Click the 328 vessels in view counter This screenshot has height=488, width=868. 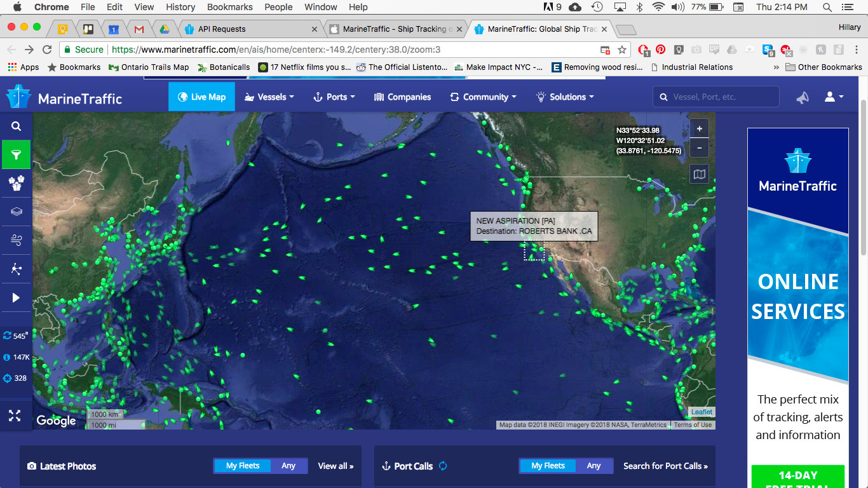pyautogui.click(x=16, y=378)
